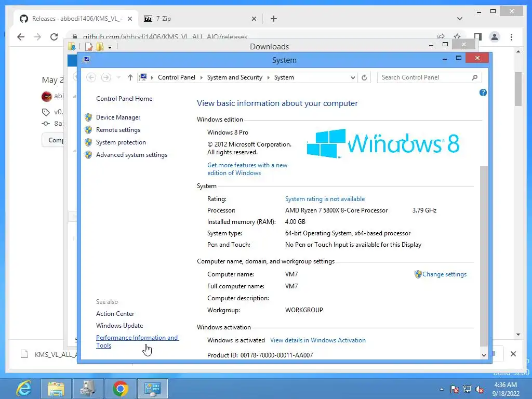Click the Control Panel taskbar button
Viewport: 532px width, 399px height.
[153, 389]
